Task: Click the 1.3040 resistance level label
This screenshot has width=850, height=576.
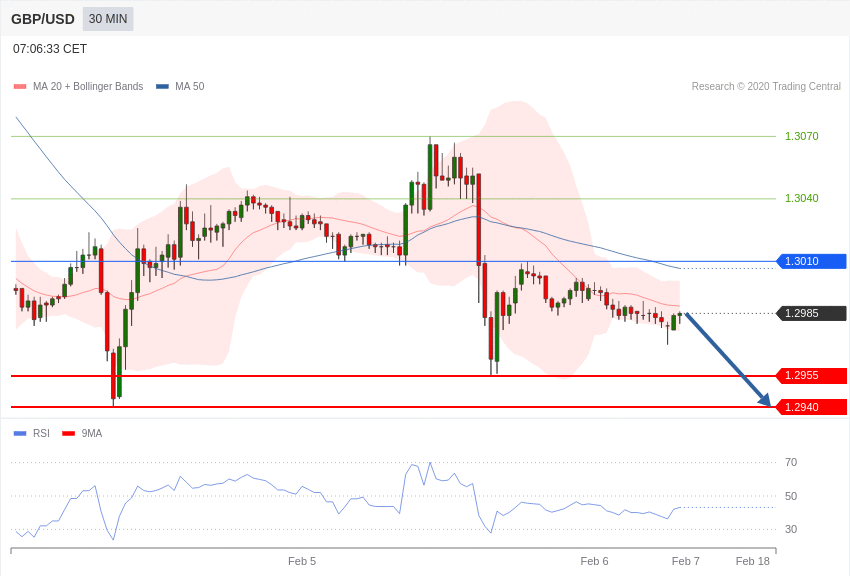Action: click(802, 198)
